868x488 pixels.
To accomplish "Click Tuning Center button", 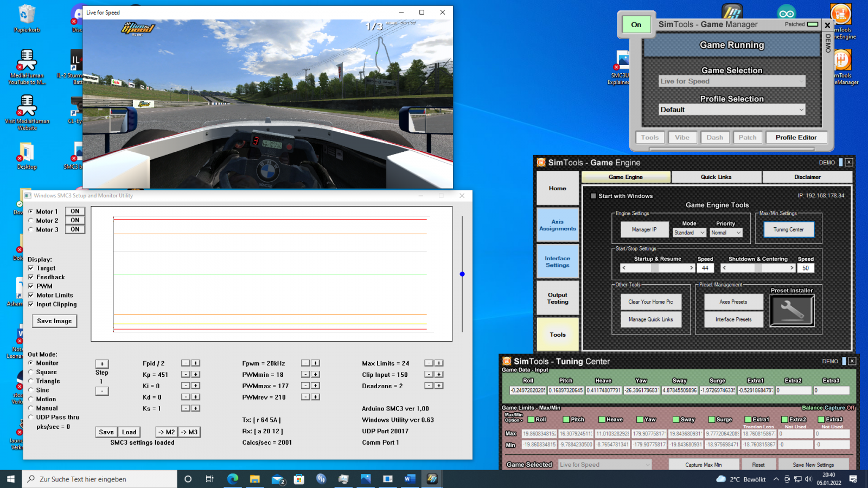I will (x=789, y=230).
